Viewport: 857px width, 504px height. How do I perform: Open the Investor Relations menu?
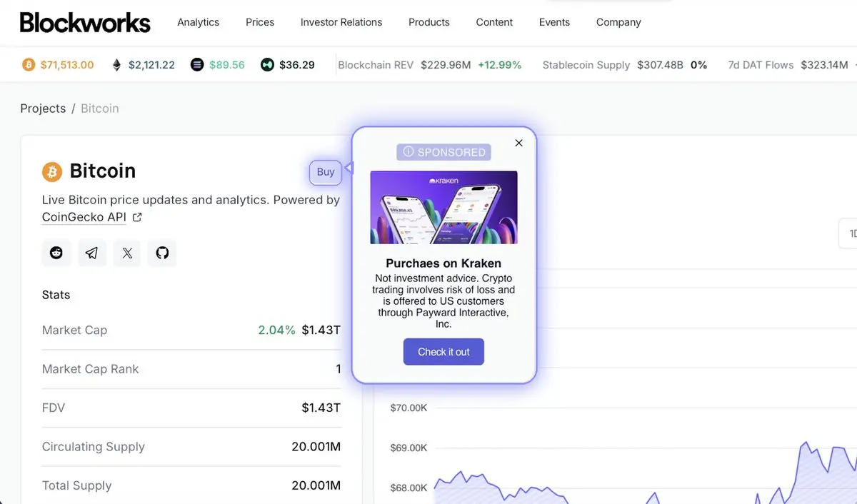click(341, 22)
